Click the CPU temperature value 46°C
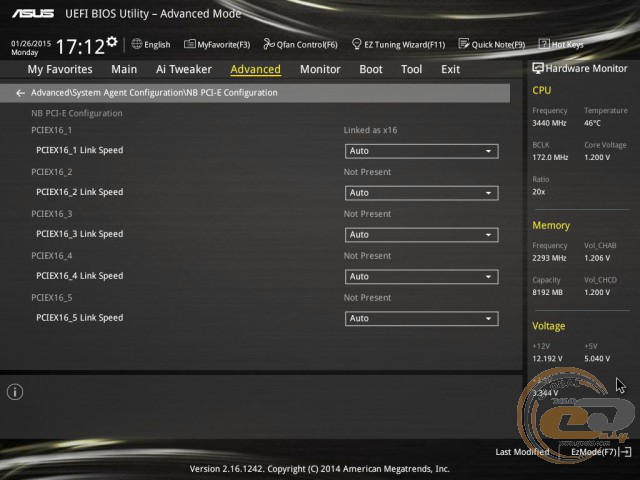 click(x=592, y=123)
